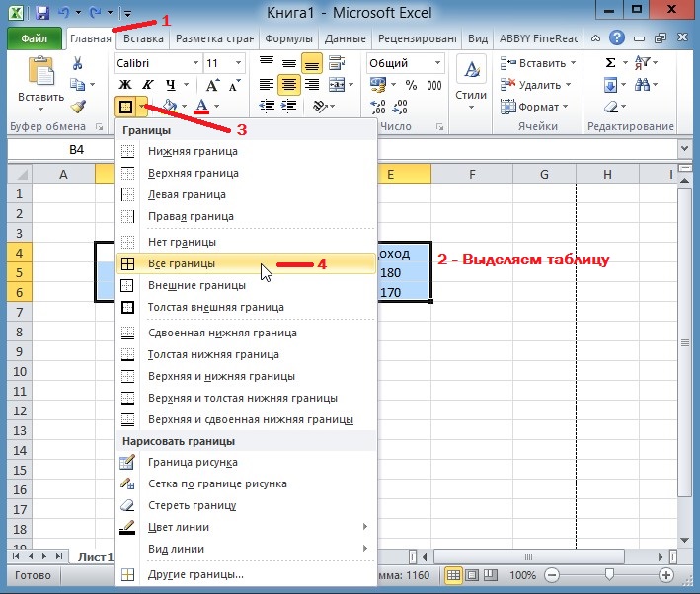Screen dimensions: 700x594
Task: Open the Формулы ribbon tab
Action: [x=288, y=38]
